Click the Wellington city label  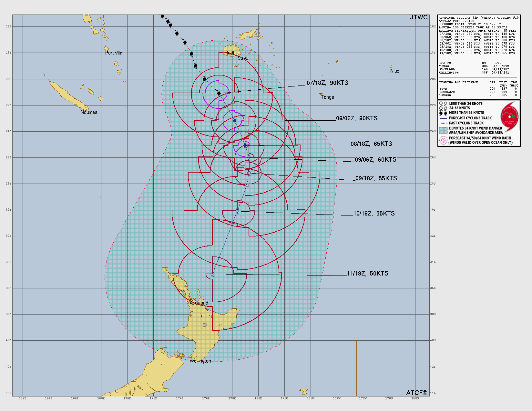point(200,361)
